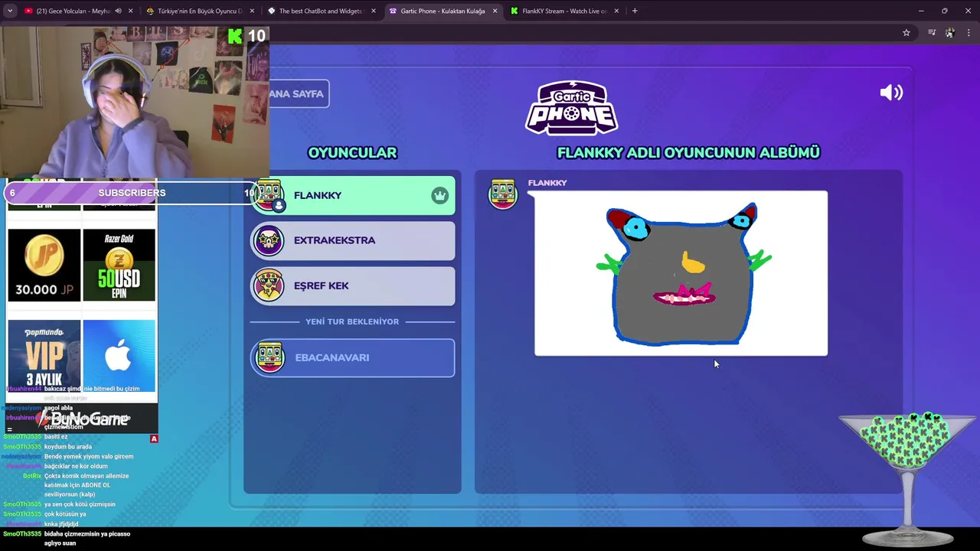Open the browser media control icon

[932, 33]
